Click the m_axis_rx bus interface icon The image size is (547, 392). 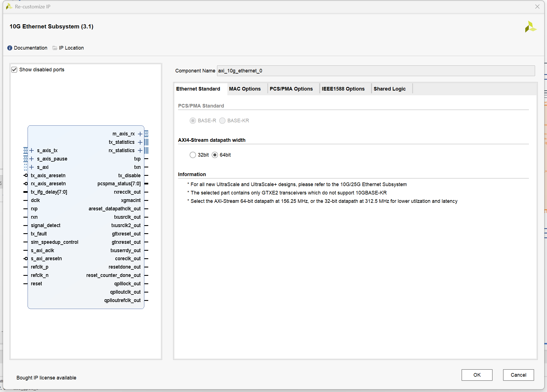tap(146, 134)
